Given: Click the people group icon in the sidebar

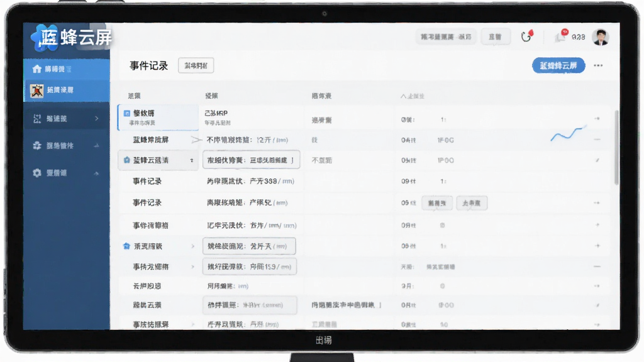Looking at the screenshot, I should click(37, 146).
